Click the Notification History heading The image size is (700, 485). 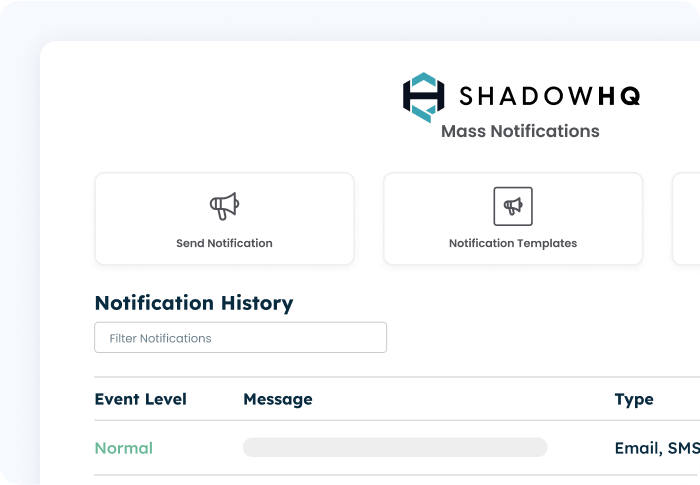(x=194, y=303)
